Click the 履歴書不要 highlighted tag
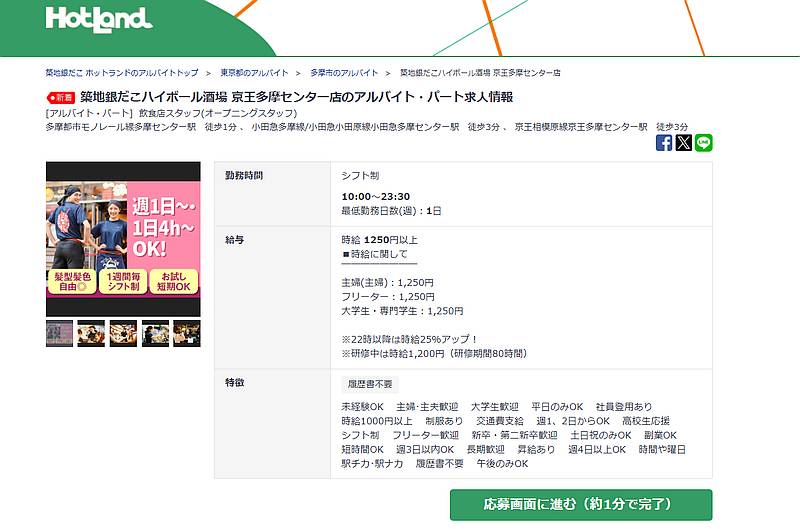 [x=370, y=384]
